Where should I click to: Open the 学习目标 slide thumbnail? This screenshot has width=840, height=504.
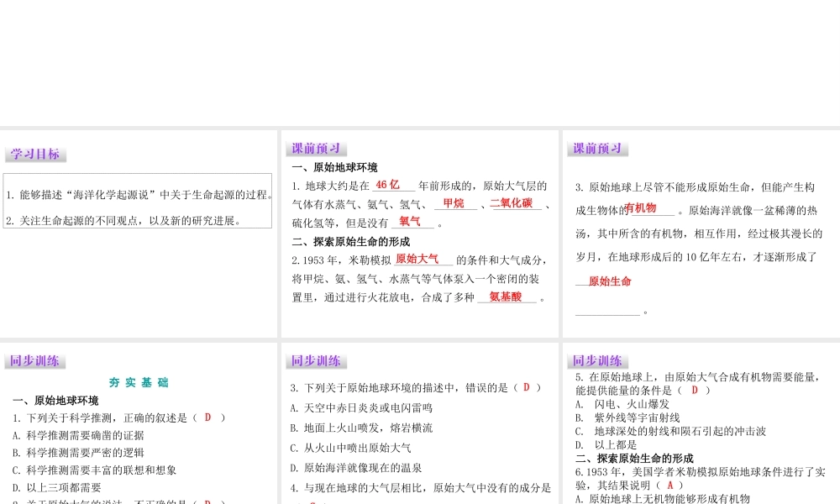pos(139,234)
